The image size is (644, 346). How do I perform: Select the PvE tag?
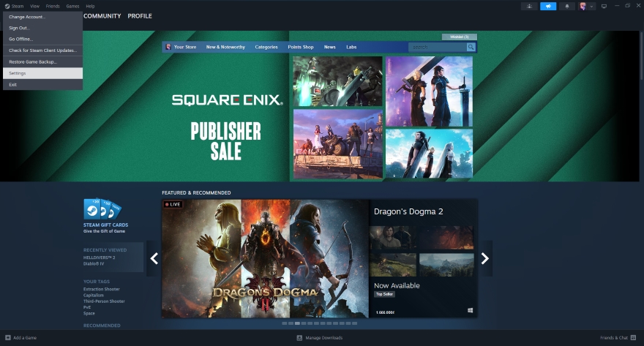pyautogui.click(x=87, y=307)
